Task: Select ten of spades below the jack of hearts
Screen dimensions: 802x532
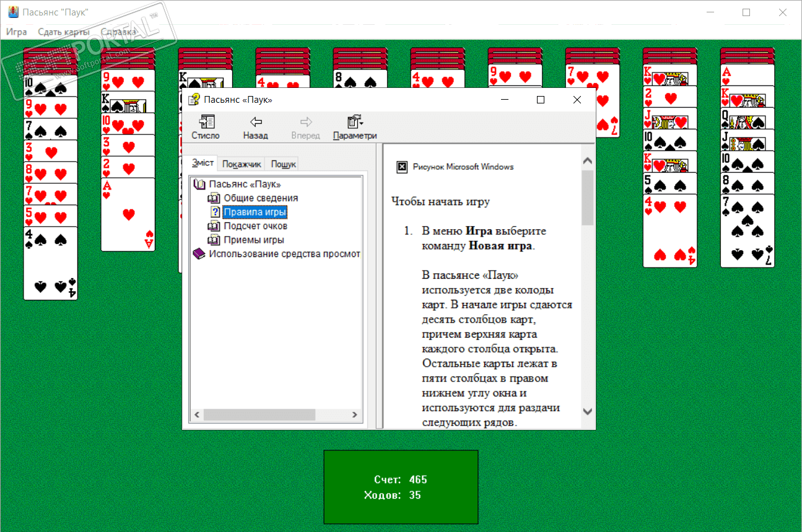Action: coord(670,140)
